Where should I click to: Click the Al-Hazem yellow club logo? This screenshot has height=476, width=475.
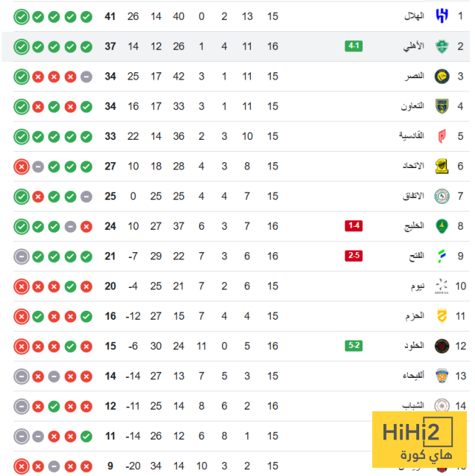[442, 315]
